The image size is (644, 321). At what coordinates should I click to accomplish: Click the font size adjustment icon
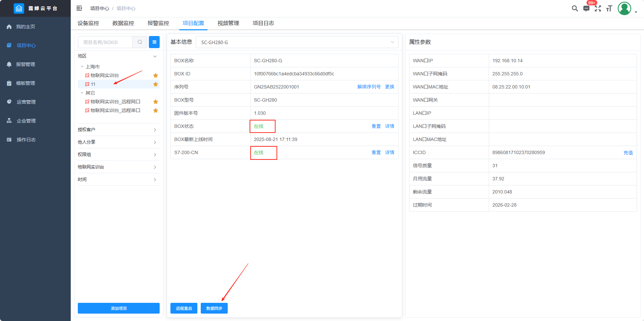coord(609,8)
